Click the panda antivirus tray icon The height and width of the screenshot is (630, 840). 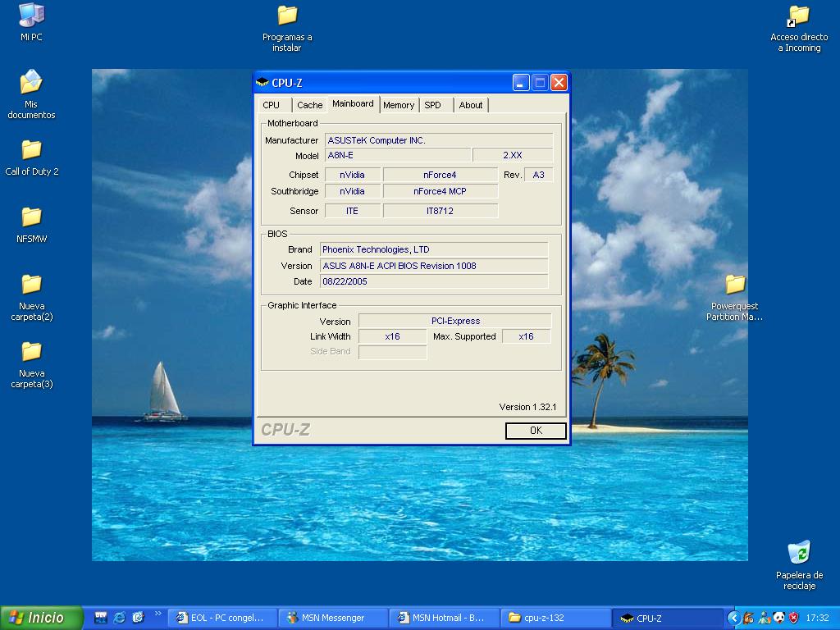click(x=779, y=619)
